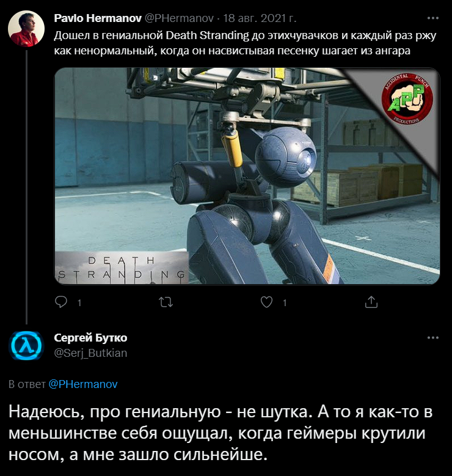The width and height of the screenshot is (452, 476).
Task: Click the Accidental Punch Productions logo
Action: (407, 98)
